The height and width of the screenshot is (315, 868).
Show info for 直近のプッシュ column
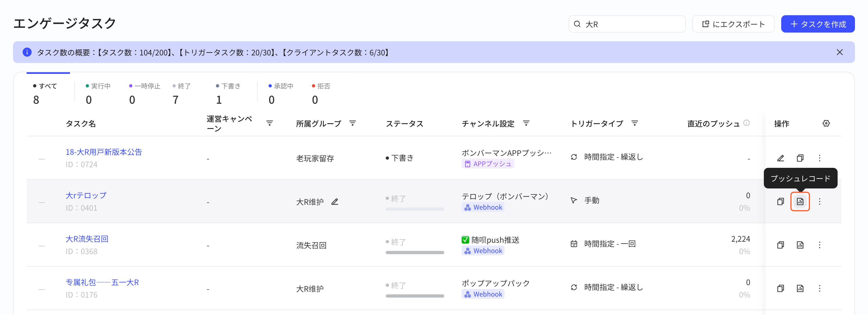point(746,123)
